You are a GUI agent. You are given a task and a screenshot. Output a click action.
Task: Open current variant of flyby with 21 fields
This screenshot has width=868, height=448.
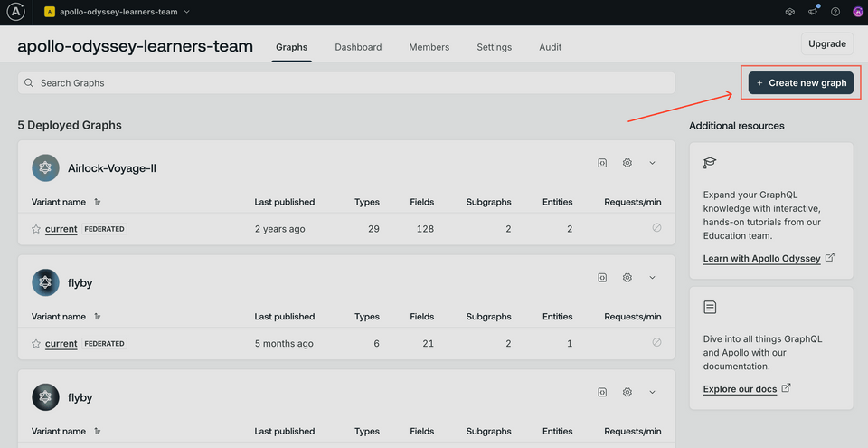(61, 344)
